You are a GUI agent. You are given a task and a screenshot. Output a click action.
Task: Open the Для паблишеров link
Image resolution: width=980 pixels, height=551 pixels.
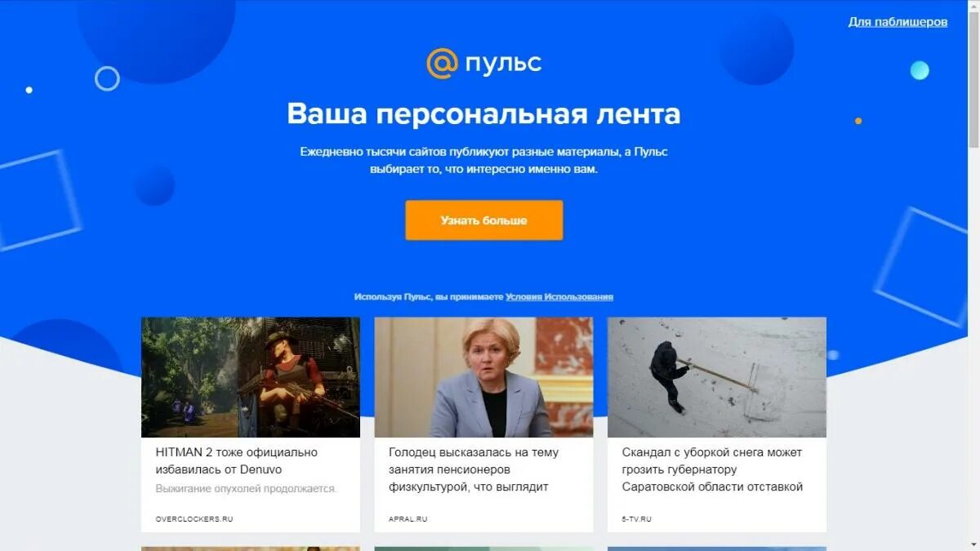point(898,22)
